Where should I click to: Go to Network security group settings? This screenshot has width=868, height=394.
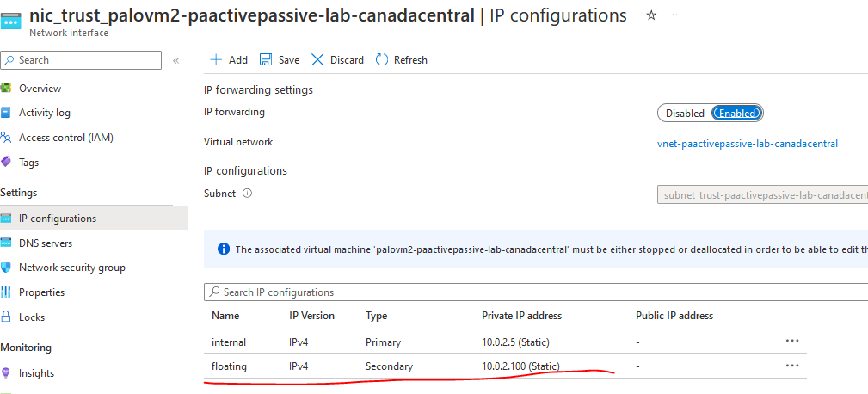tap(72, 268)
